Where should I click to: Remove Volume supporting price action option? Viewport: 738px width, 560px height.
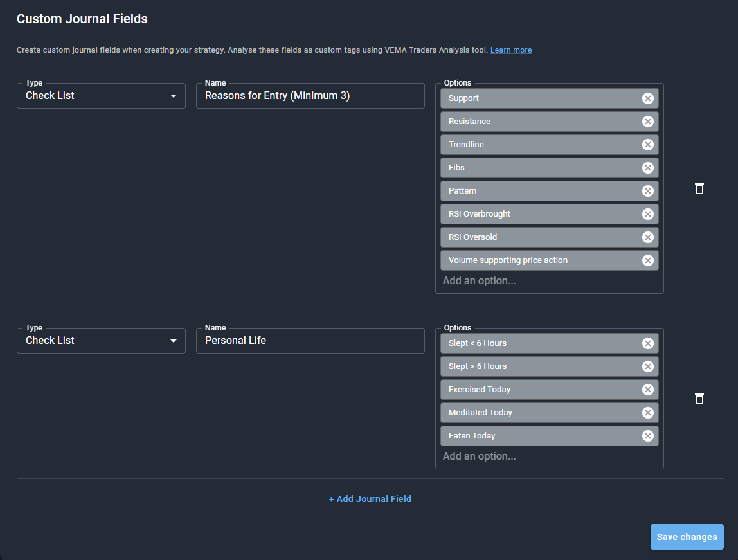coord(647,260)
